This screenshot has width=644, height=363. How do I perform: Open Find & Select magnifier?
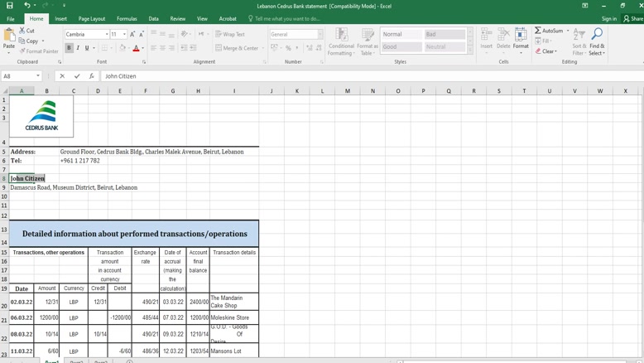(596, 40)
